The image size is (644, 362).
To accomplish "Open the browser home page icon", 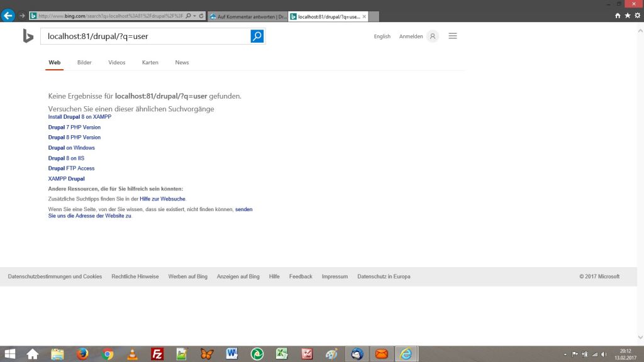I will 618,16.
